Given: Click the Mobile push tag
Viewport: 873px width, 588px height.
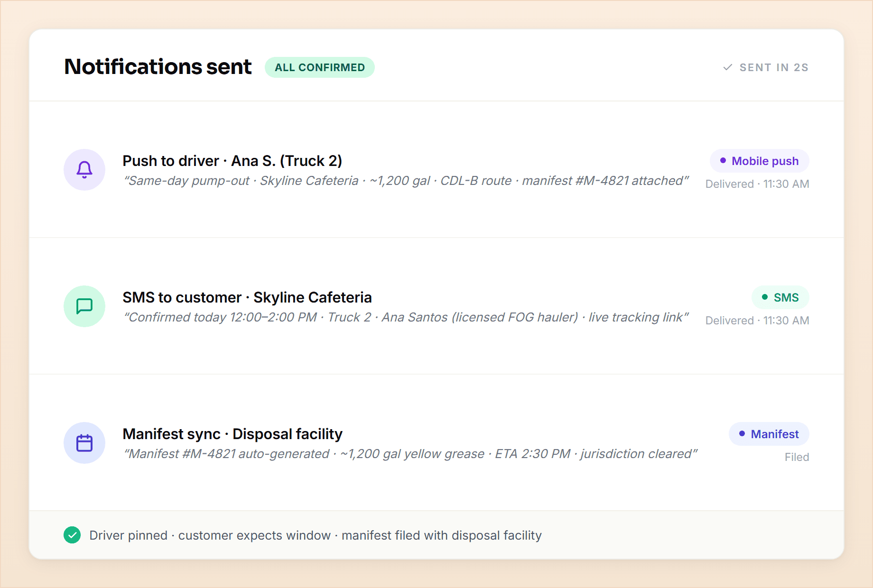Looking at the screenshot, I should pyautogui.click(x=759, y=161).
